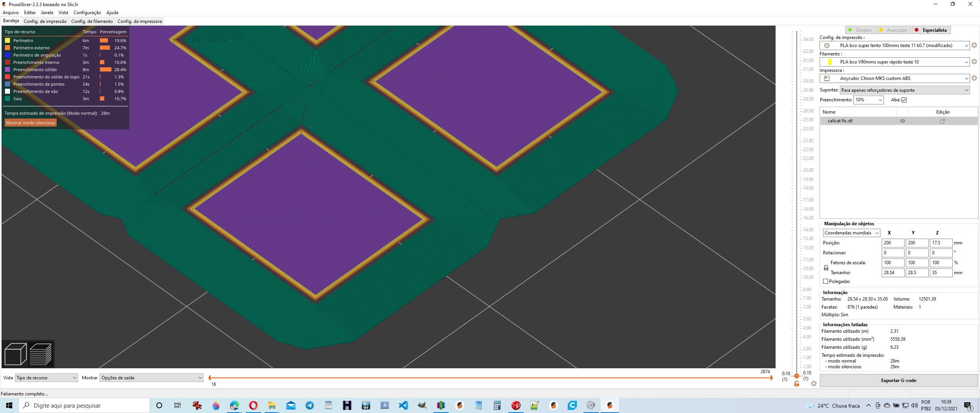Open layer slider settings gear icon
Viewport: 980px width, 413px height.
pos(814,384)
